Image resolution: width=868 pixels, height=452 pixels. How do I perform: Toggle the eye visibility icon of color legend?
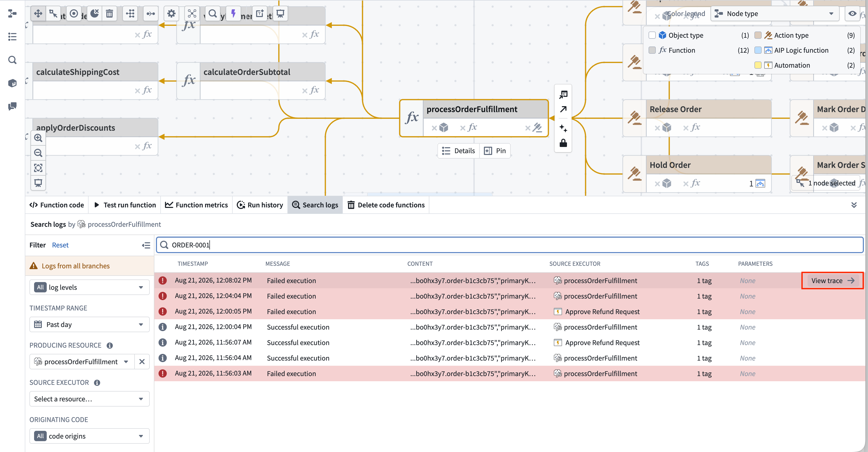pos(852,13)
